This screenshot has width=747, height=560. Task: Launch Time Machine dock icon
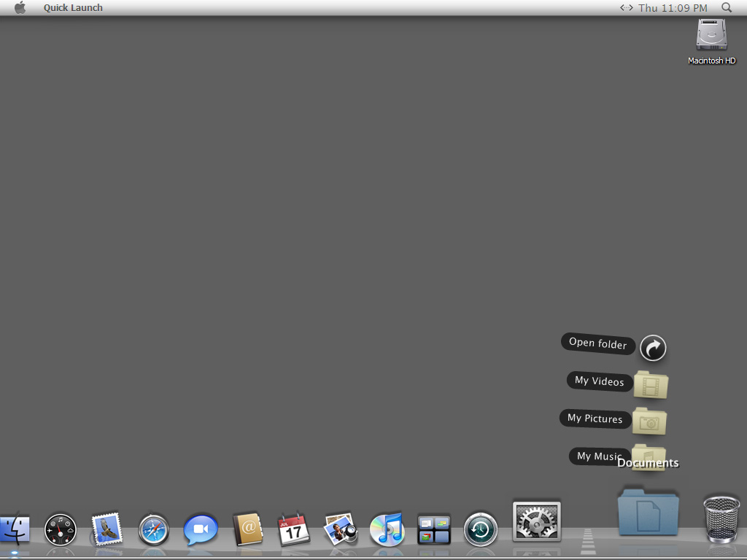[x=480, y=529]
